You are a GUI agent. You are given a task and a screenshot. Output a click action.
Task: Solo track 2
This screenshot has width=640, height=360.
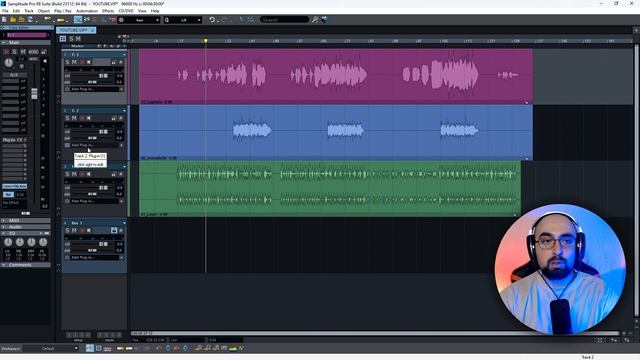point(67,118)
